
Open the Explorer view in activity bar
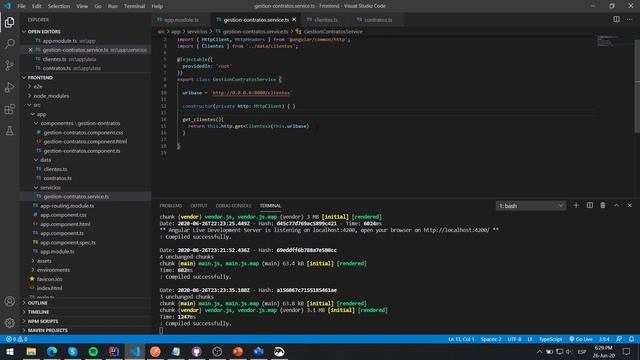click(x=9, y=22)
